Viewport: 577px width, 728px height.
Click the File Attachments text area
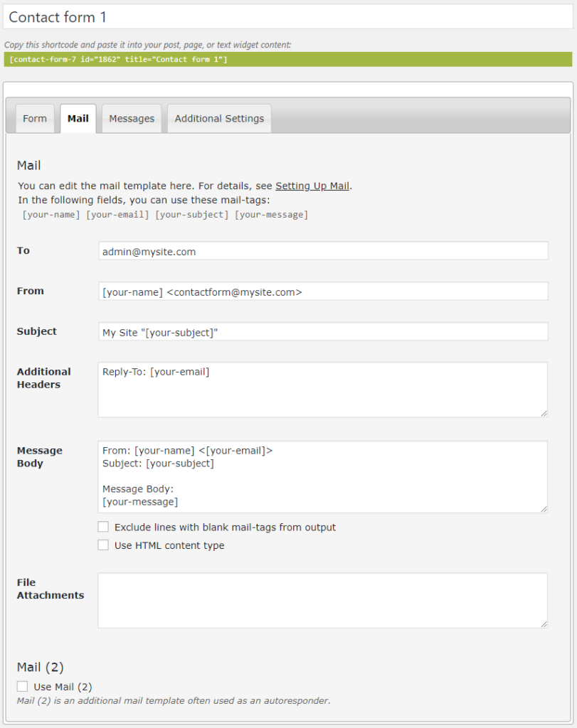[x=323, y=601]
